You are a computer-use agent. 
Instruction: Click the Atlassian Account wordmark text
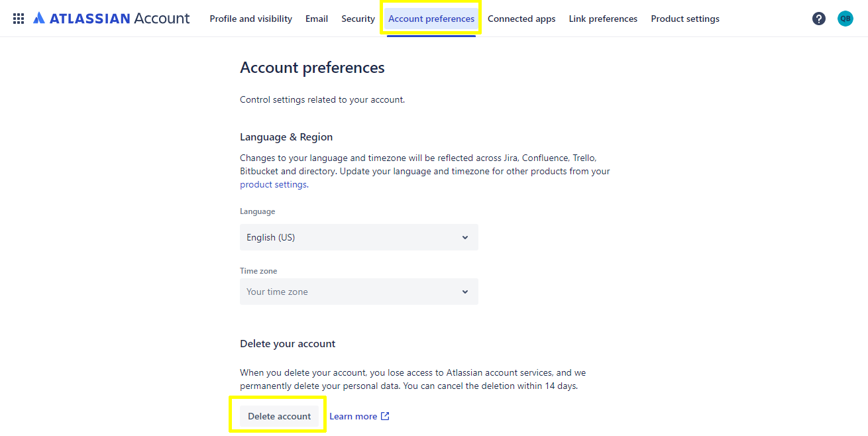(119, 19)
